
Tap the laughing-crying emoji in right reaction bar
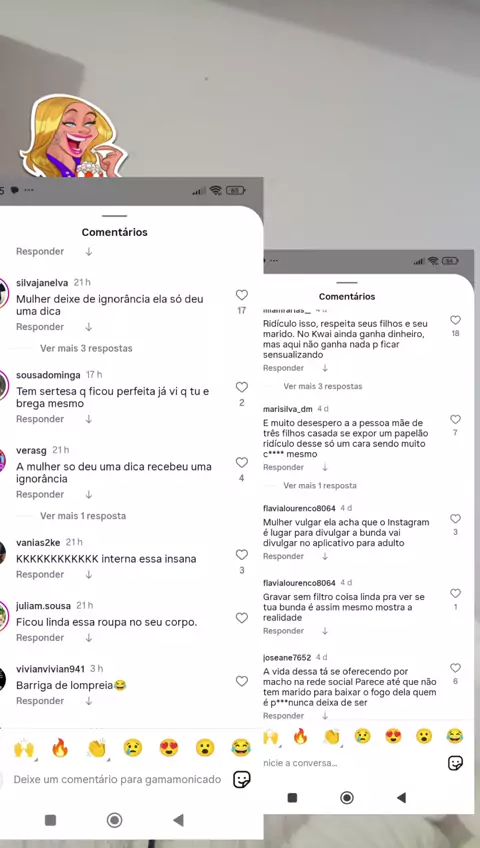pos(455,736)
